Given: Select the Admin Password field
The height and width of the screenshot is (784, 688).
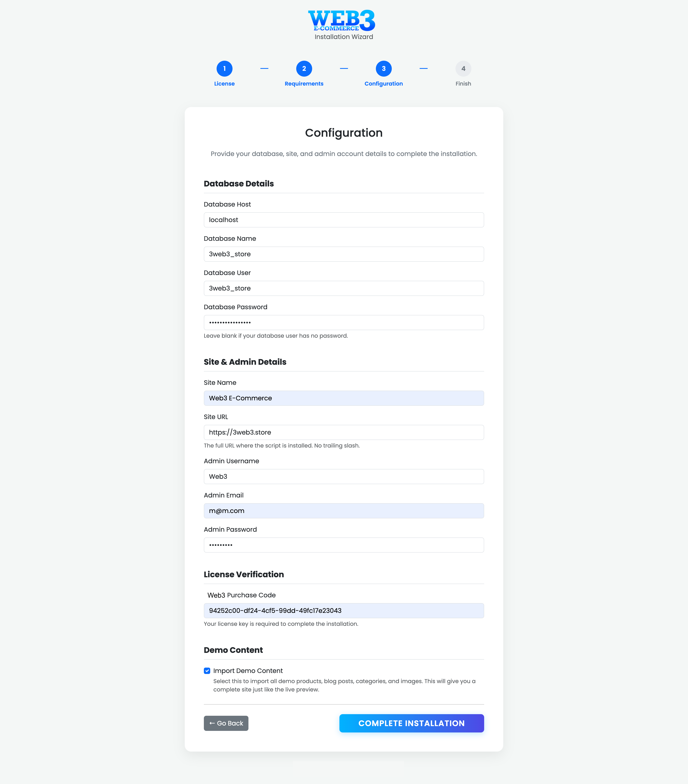Looking at the screenshot, I should (343, 545).
